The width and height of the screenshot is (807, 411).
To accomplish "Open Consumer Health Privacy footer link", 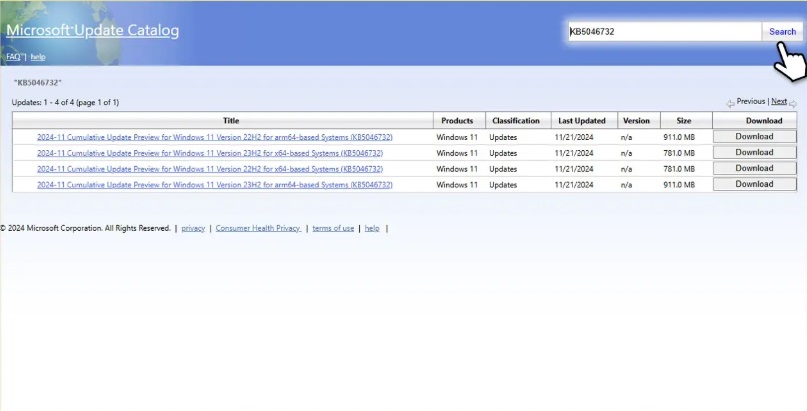I will (x=258, y=228).
